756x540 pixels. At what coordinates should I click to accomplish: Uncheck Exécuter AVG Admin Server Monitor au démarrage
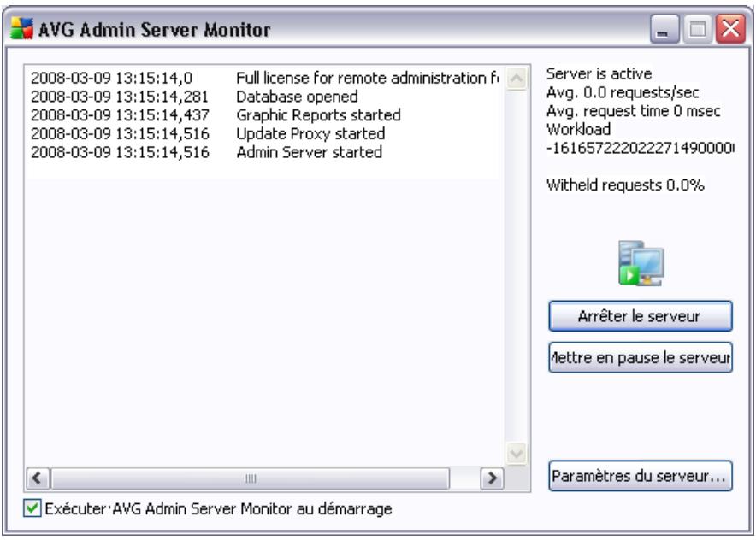click(x=32, y=508)
